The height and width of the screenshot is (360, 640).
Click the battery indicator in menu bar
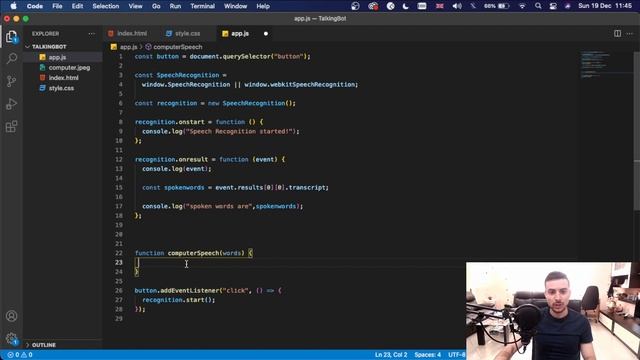[496, 6]
